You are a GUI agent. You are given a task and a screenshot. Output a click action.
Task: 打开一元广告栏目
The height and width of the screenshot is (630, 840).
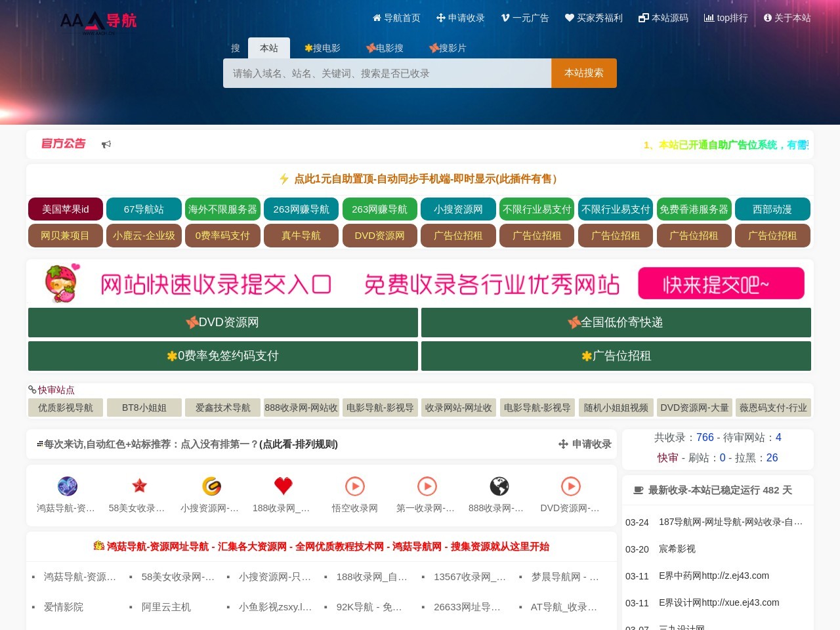pos(526,18)
